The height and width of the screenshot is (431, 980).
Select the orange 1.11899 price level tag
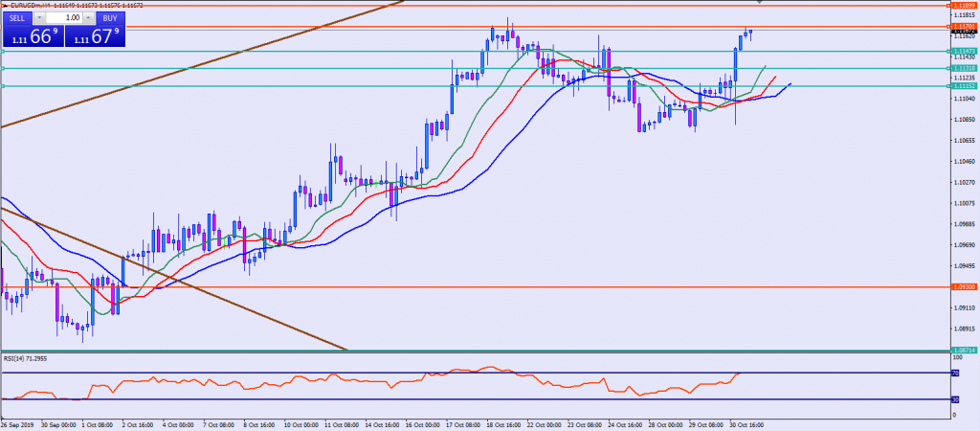964,6
